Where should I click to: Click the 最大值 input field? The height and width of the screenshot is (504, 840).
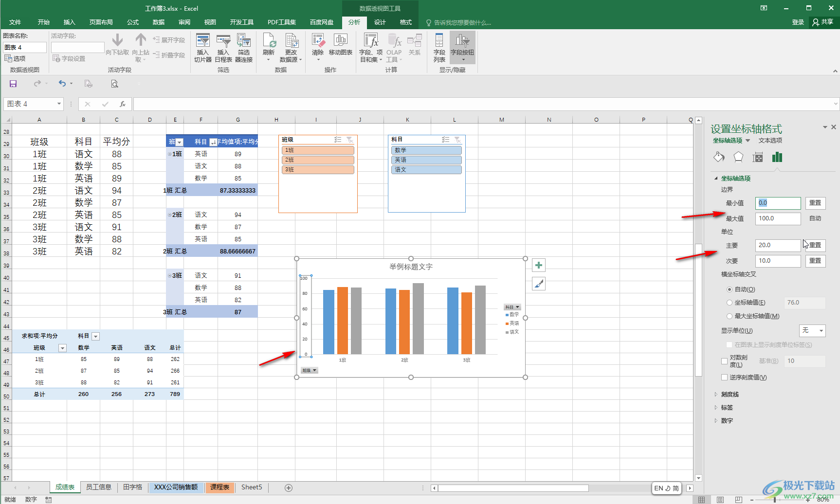[778, 218]
